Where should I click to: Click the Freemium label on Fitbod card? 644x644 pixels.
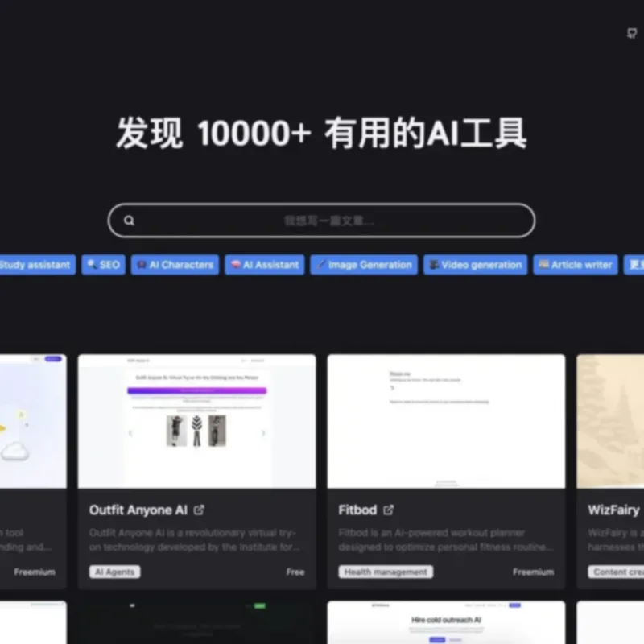coord(533,572)
